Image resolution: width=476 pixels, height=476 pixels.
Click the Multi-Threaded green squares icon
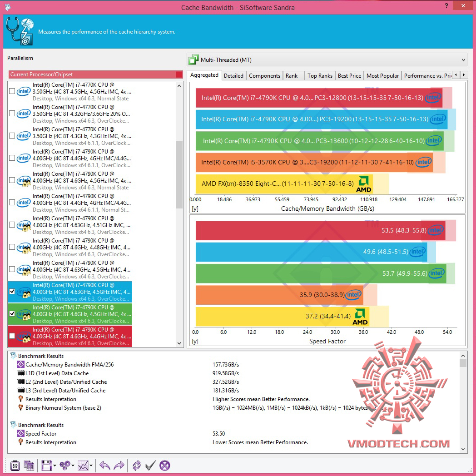pyautogui.click(x=193, y=59)
